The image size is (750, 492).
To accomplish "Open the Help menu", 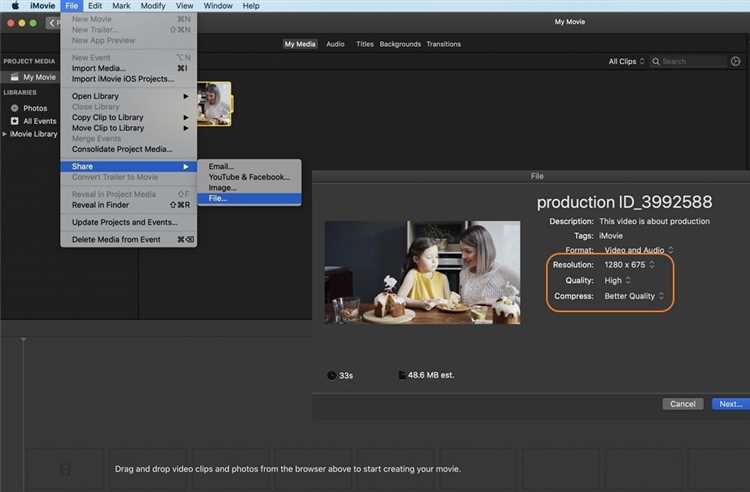I will coord(251,6).
